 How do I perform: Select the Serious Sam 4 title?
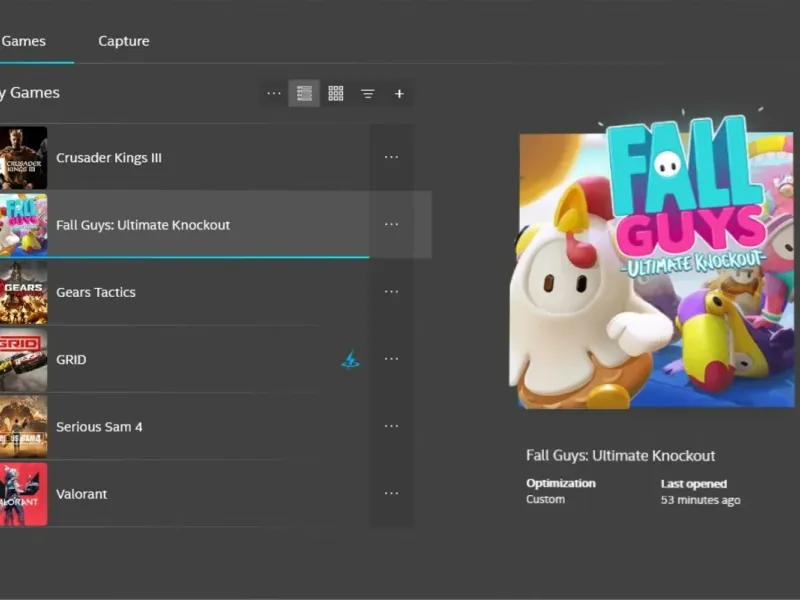[x=99, y=427]
